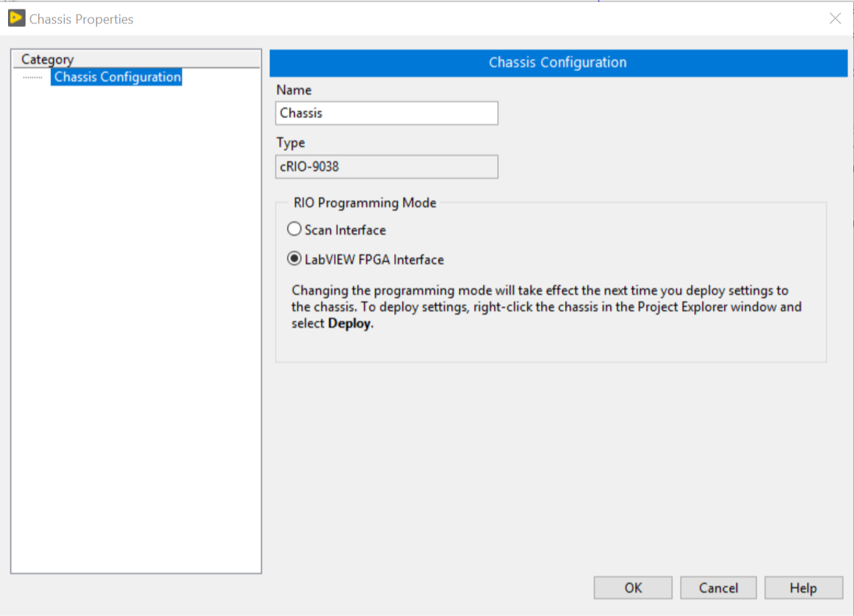The height and width of the screenshot is (616, 854).
Task: Close the Chassis Properties dialog
Action: coord(835,18)
